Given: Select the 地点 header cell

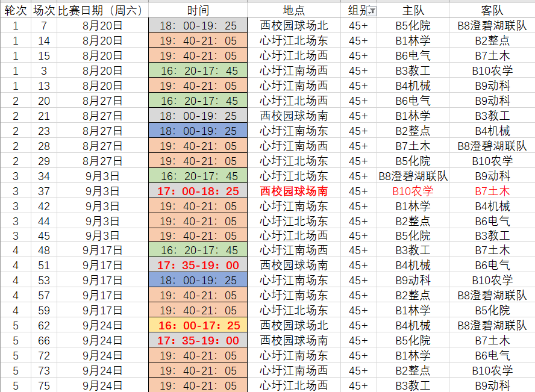Looking at the screenshot, I should coord(293,11).
